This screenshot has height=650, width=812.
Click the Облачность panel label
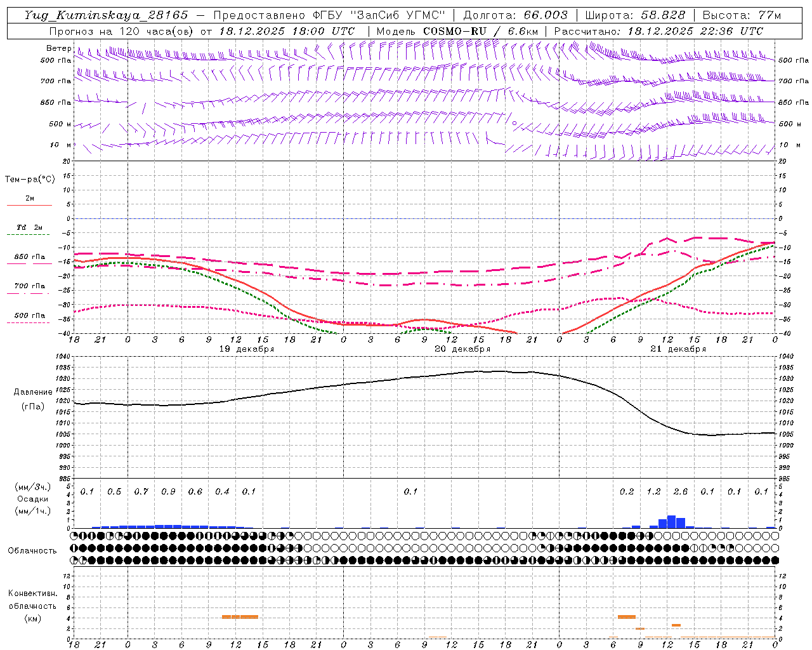[x=32, y=551]
